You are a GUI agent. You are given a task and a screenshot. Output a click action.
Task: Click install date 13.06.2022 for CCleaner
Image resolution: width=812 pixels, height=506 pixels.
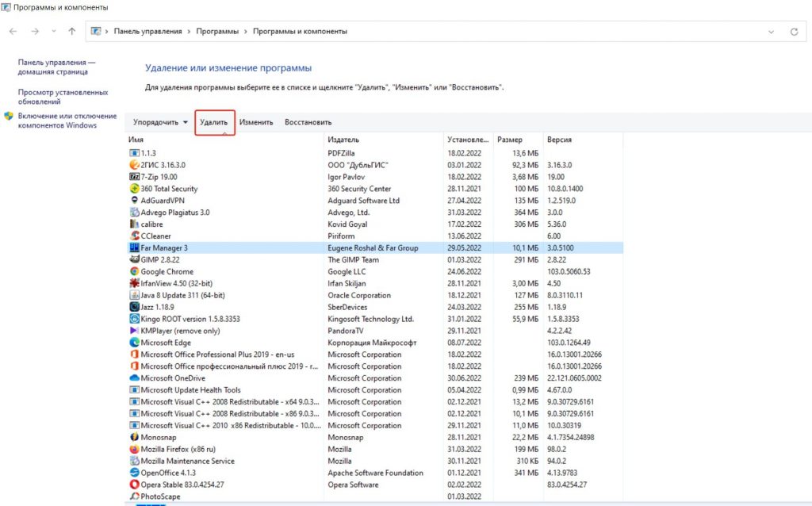pos(465,236)
